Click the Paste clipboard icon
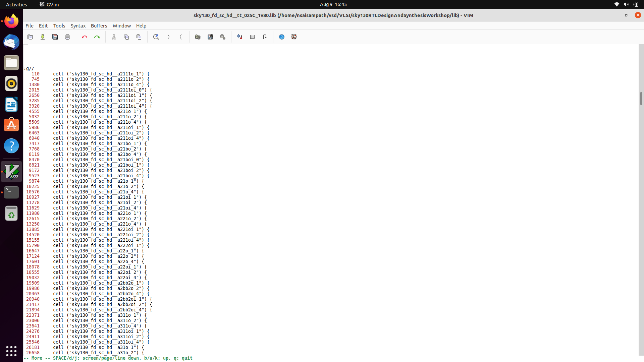 (x=139, y=37)
